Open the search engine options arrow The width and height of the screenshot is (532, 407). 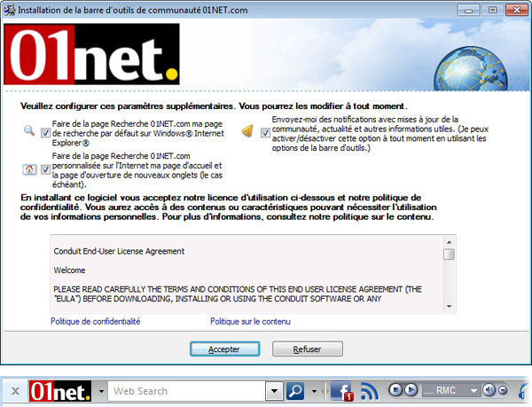point(314,392)
